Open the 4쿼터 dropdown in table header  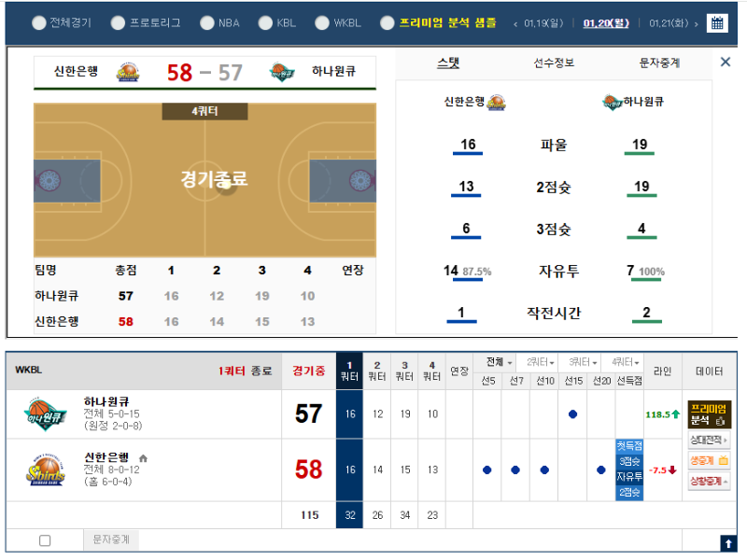[625, 363]
